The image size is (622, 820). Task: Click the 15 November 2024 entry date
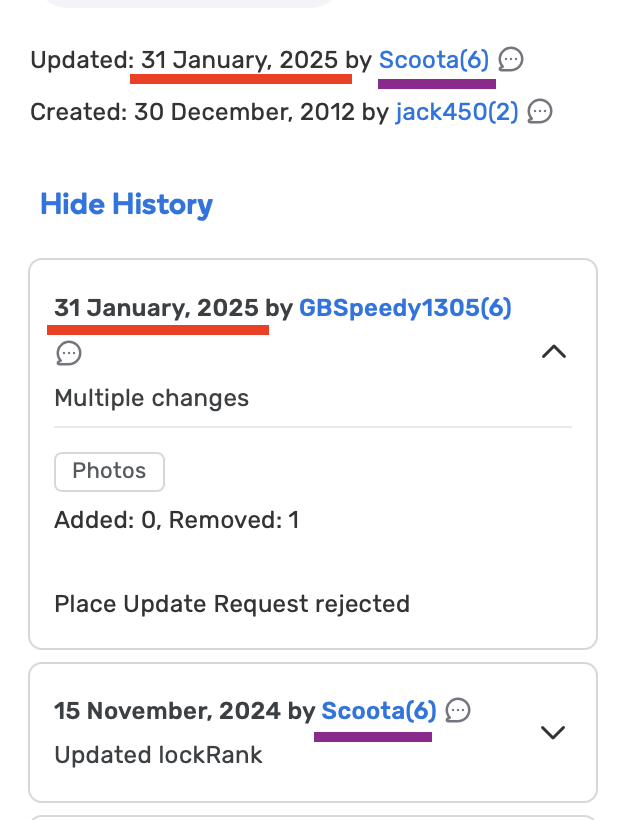click(168, 711)
